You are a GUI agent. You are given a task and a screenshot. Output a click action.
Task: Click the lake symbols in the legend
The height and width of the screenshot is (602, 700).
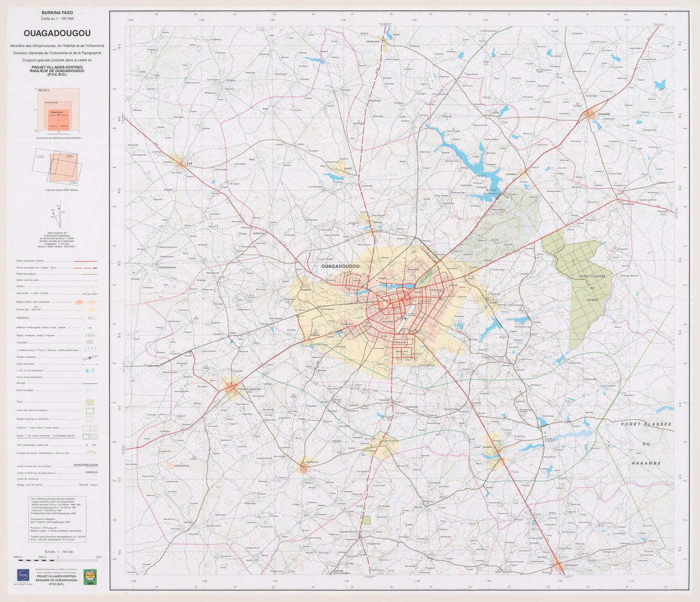pos(90,370)
